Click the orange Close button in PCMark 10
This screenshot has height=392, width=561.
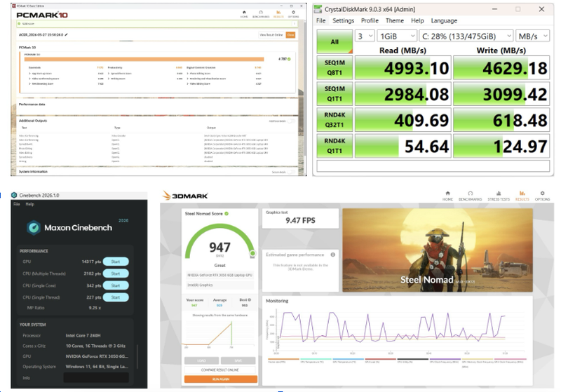(x=290, y=34)
